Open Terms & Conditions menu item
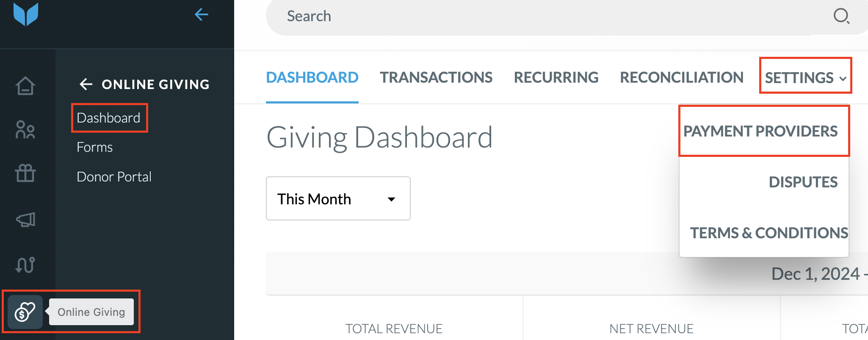Viewport: 868px width, 340px height. 769,233
